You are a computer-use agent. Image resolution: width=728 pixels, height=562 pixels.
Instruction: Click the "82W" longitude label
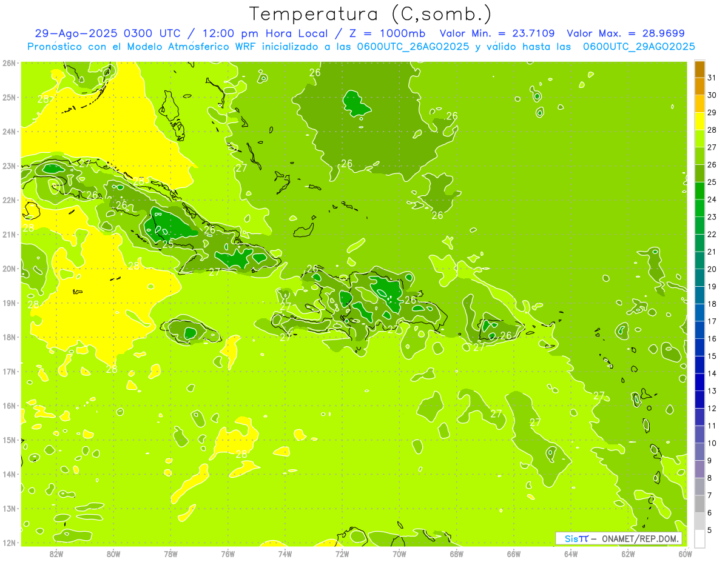click(x=56, y=554)
